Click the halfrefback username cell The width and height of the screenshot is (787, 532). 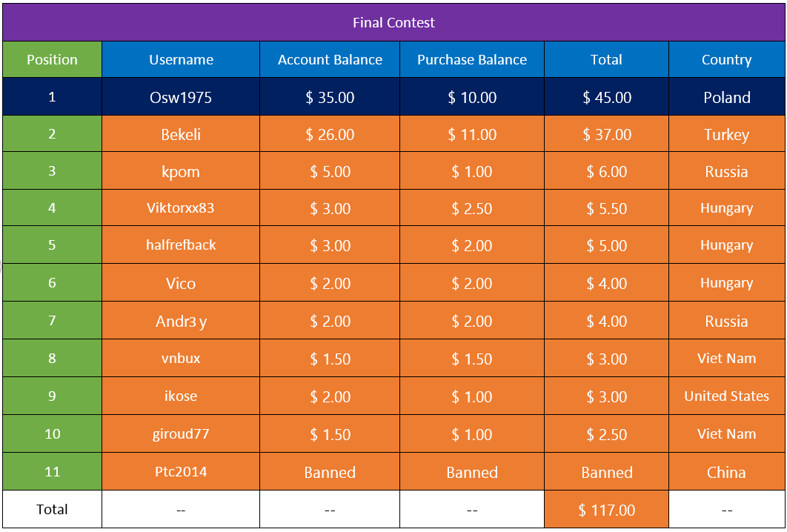click(x=181, y=245)
